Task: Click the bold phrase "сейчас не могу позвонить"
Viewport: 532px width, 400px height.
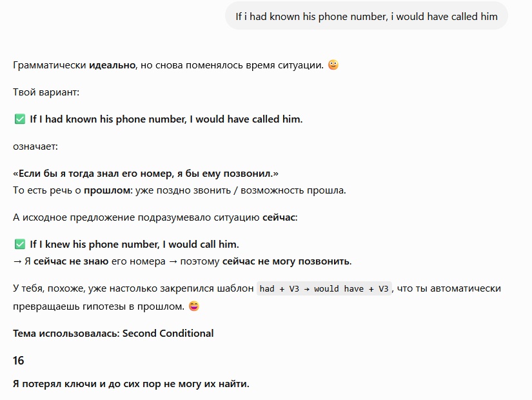Action: pyautogui.click(x=286, y=261)
